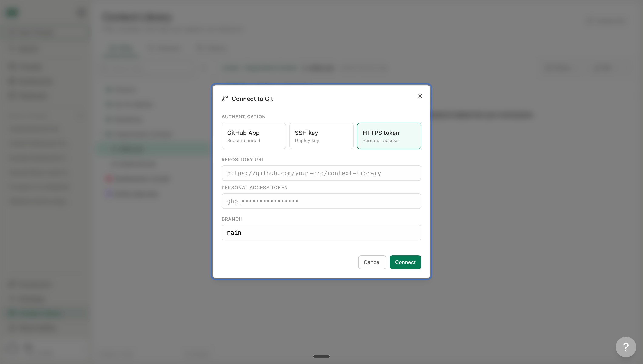The image size is (643, 364).
Task: Select GitHub App authentication option
Action: click(253, 136)
